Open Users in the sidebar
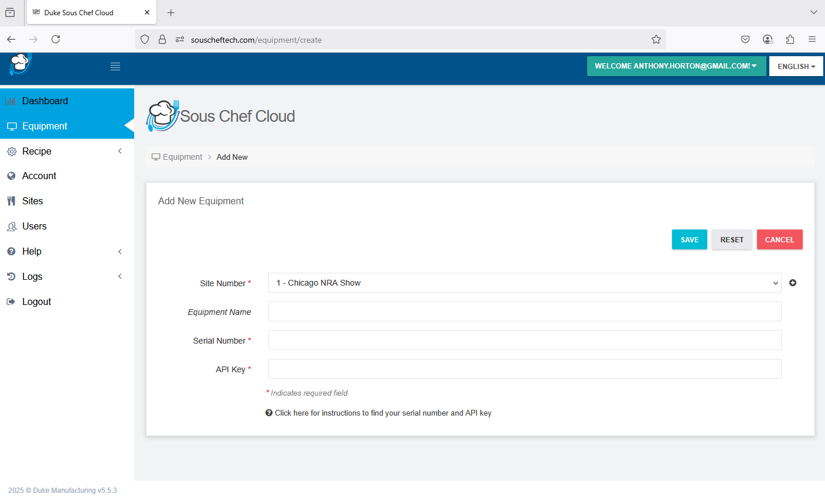 tap(67, 226)
